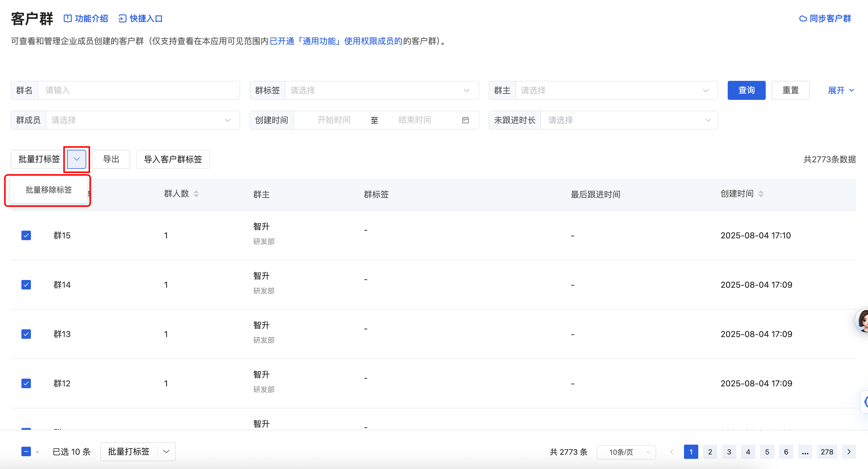
Task: Go to page 4
Action: pos(748,452)
